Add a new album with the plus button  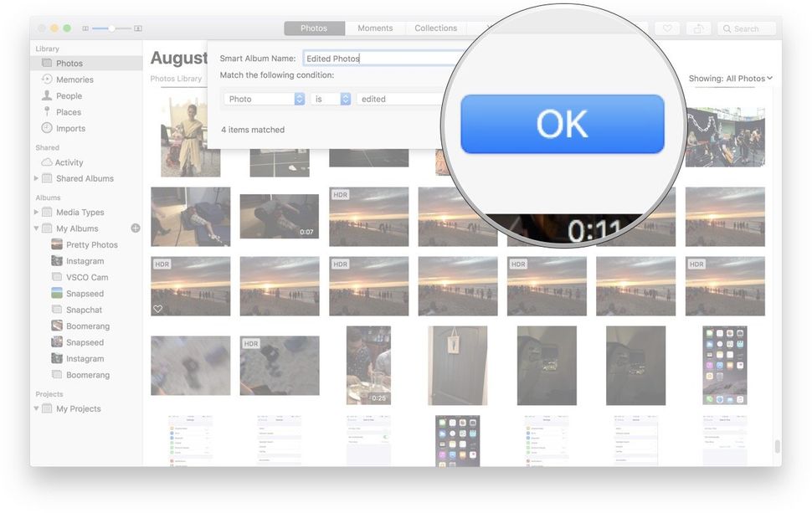coord(135,228)
